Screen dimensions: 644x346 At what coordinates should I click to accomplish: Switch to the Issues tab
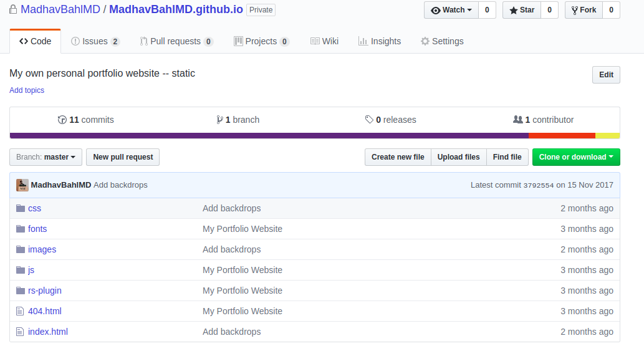point(95,41)
